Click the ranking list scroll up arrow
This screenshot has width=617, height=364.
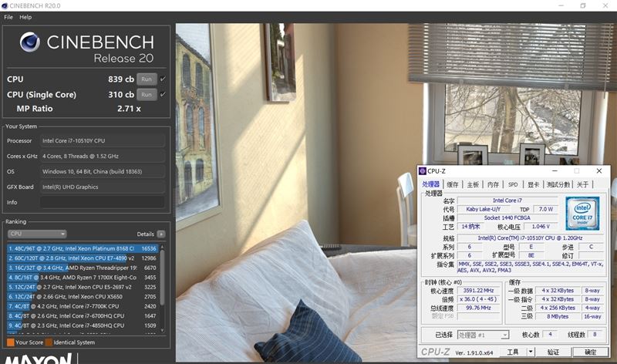[162, 247]
